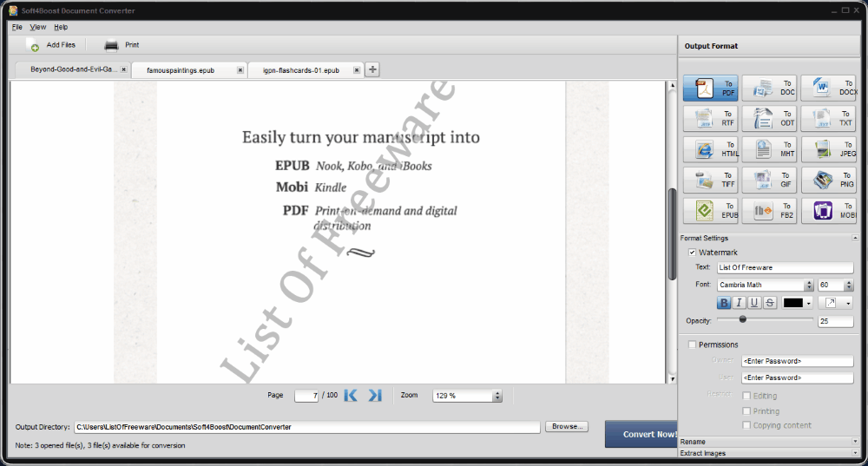The width and height of the screenshot is (868, 466).
Task: Click the black watermark color swatch
Action: 792,303
